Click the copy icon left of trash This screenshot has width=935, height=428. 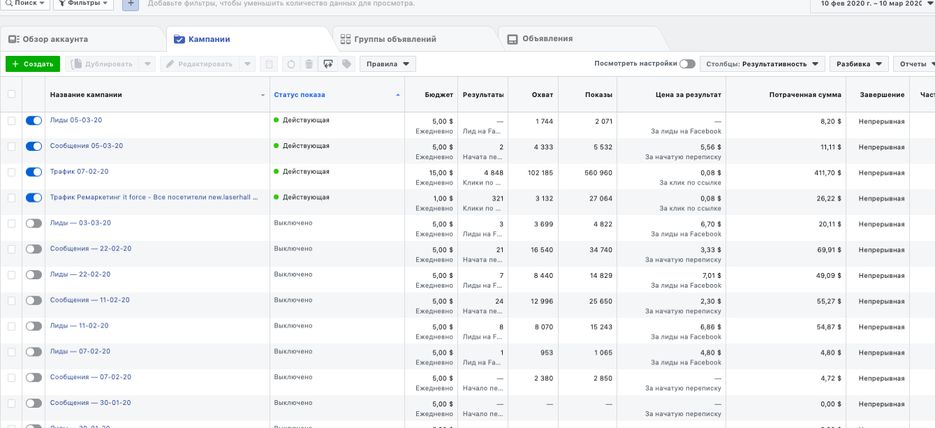pos(270,64)
